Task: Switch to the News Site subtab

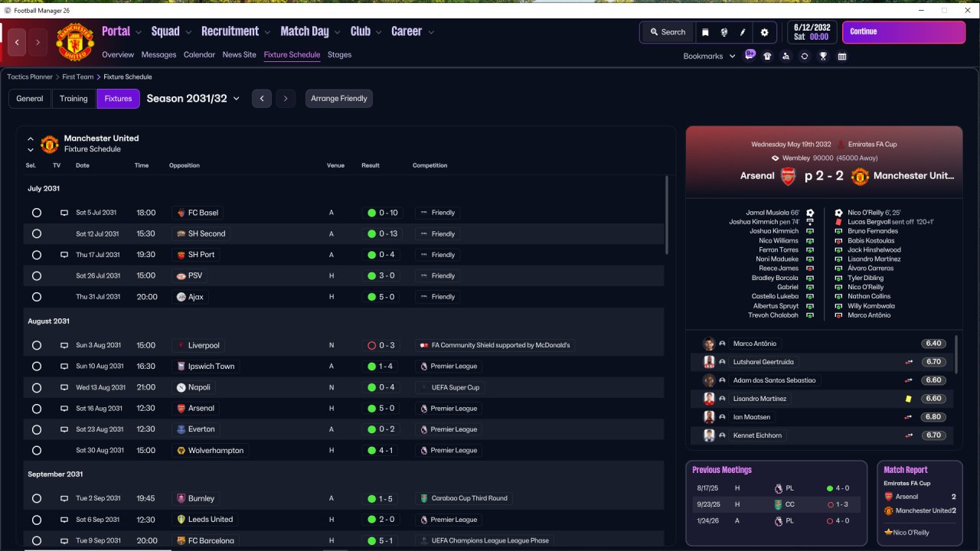Action: pos(240,55)
